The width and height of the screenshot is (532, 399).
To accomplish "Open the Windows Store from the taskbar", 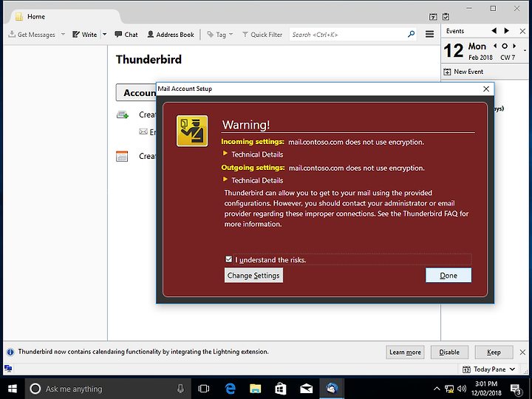I will [281, 389].
